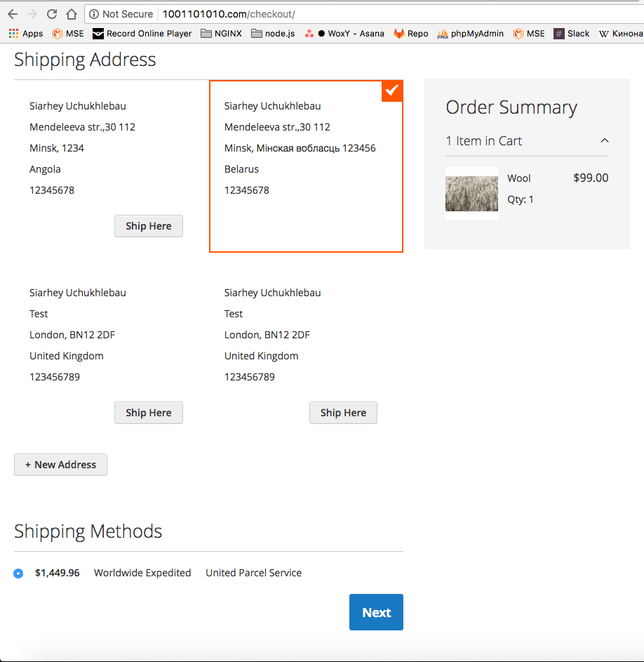The width and height of the screenshot is (644, 662).
Task: Click the browser back arrow
Action: click(13, 14)
